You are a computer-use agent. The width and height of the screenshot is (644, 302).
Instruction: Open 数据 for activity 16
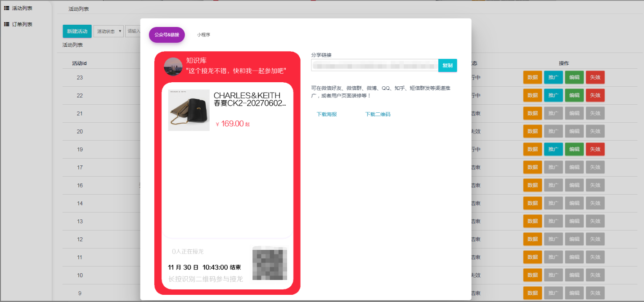[x=532, y=185]
